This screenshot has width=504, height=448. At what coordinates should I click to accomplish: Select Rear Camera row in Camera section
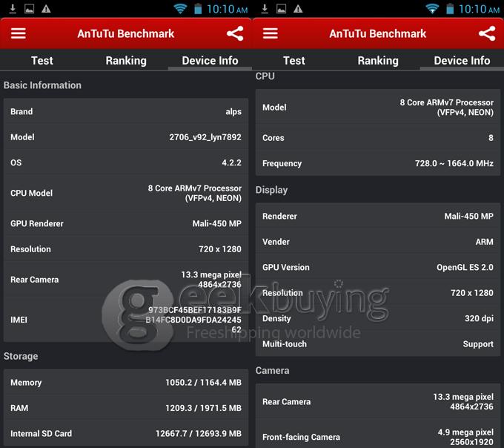pyautogui.click(x=378, y=402)
